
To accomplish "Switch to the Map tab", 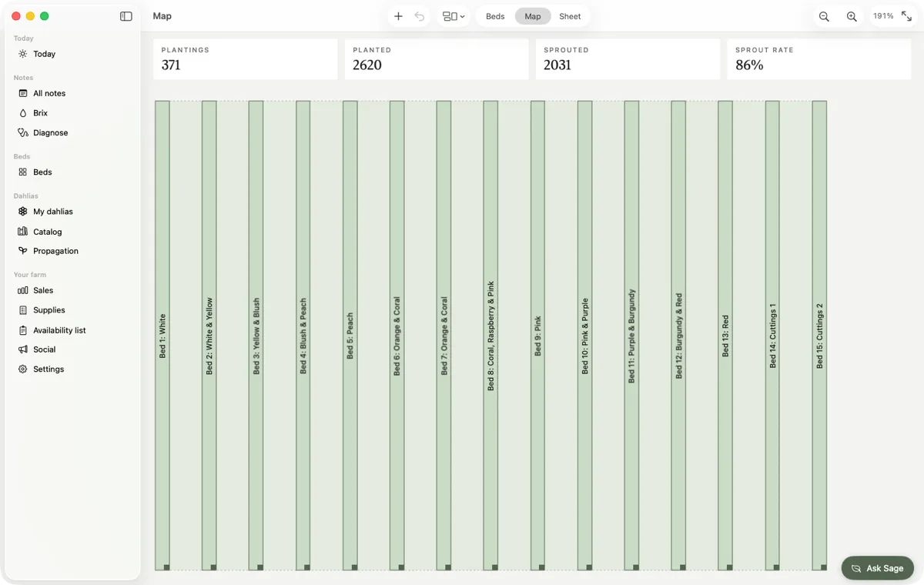I will [533, 16].
